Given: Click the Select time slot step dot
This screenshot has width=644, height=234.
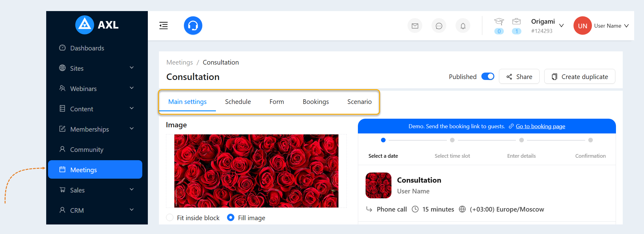Looking at the screenshot, I should pyautogui.click(x=452, y=140).
